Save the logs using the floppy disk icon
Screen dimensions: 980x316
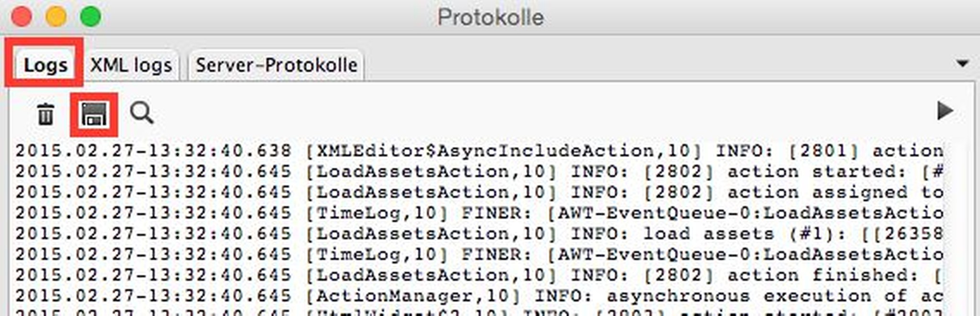tap(94, 115)
